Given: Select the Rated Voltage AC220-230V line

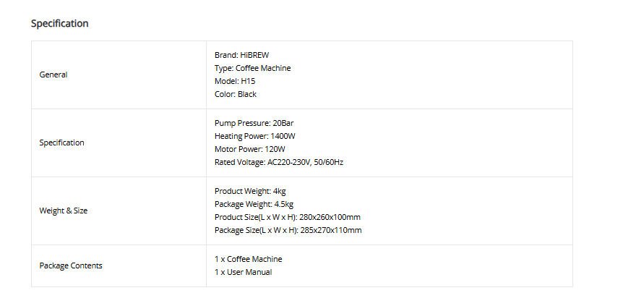Looking at the screenshot, I should coord(278,162).
